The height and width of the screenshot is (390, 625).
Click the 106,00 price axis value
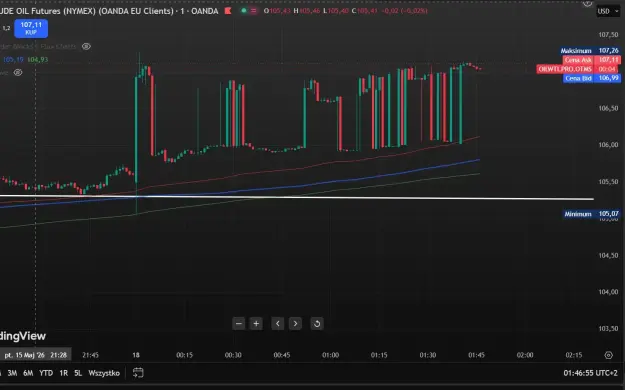point(608,145)
